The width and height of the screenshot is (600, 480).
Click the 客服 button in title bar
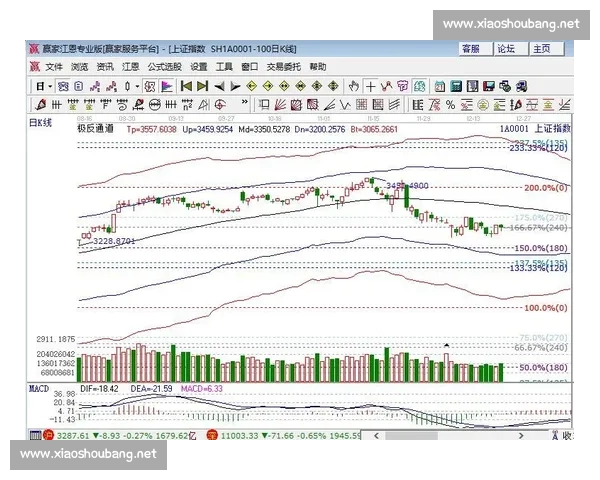click(470, 48)
